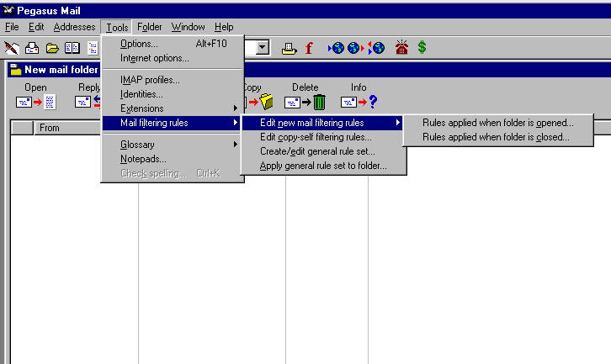Click the Pegasus Mail title bar icon

[8, 11]
